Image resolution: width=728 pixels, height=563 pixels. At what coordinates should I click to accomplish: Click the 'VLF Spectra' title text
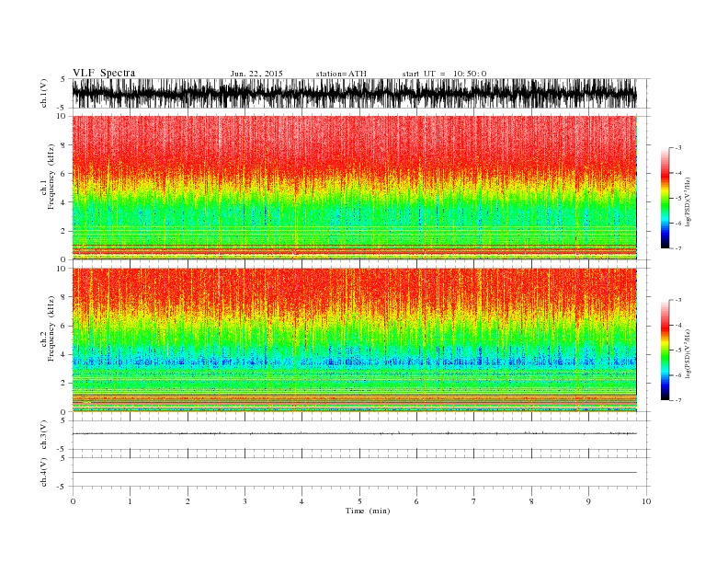click(x=104, y=73)
